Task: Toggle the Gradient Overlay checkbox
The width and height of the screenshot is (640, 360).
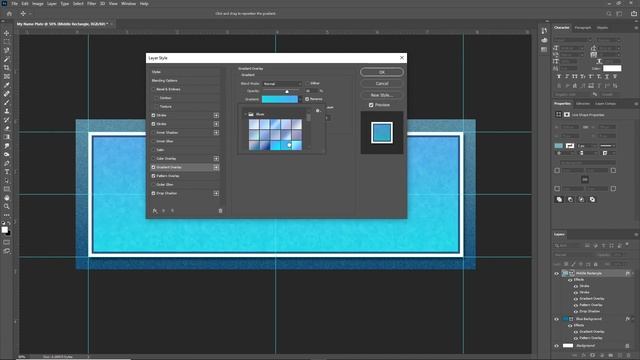Action: 153,167
